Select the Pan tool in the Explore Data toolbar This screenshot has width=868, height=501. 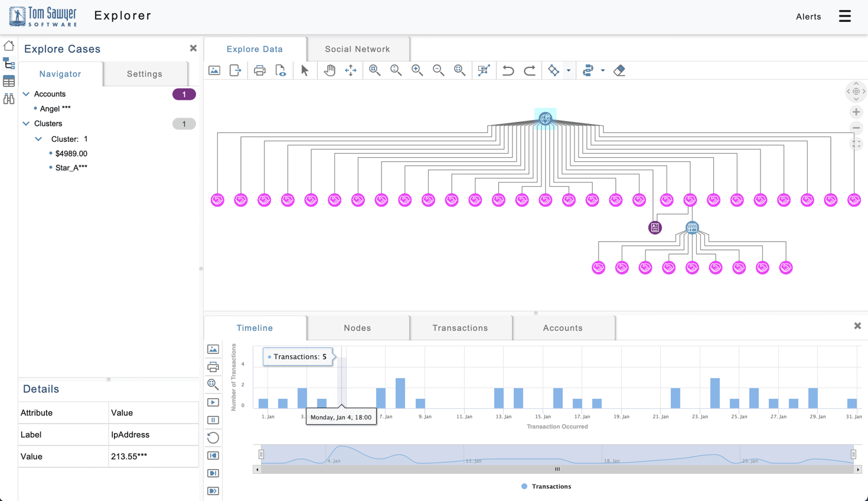(x=329, y=70)
